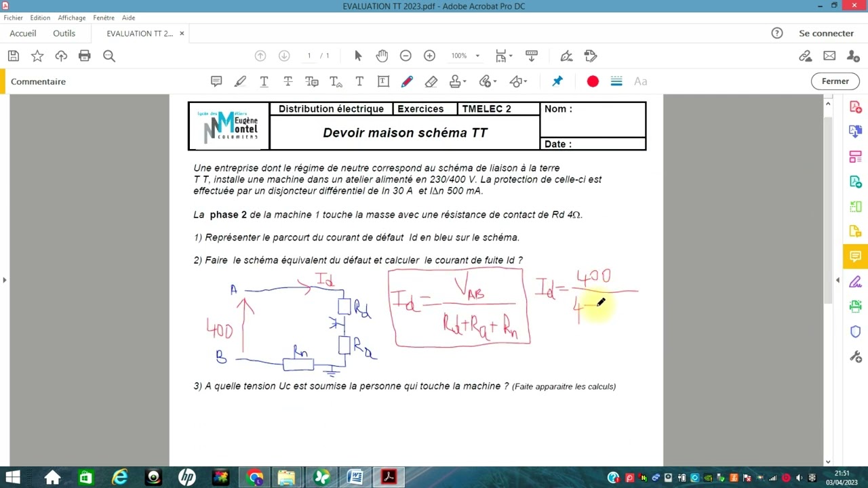Open the Attach file dropdown
The width and height of the screenshot is (868, 488).
click(488, 81)
